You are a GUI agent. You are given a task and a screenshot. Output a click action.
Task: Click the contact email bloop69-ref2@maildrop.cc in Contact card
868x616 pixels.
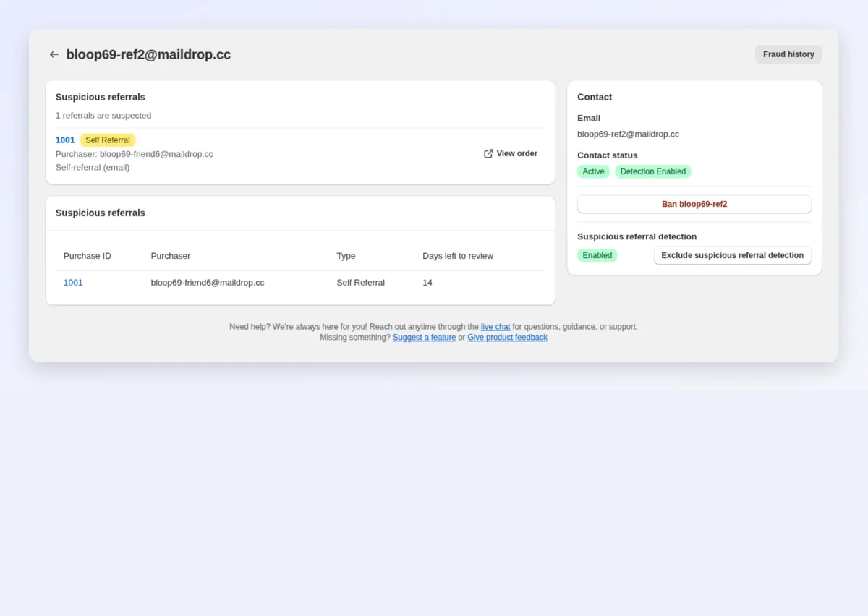628,134
